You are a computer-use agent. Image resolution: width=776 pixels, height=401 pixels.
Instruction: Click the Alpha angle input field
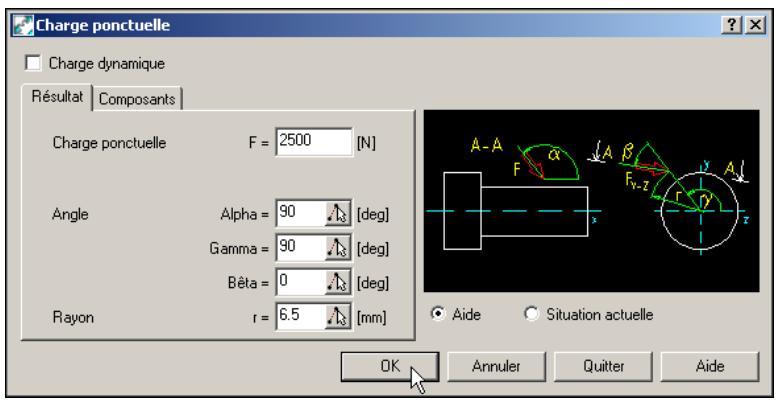(x=300, y=214)
